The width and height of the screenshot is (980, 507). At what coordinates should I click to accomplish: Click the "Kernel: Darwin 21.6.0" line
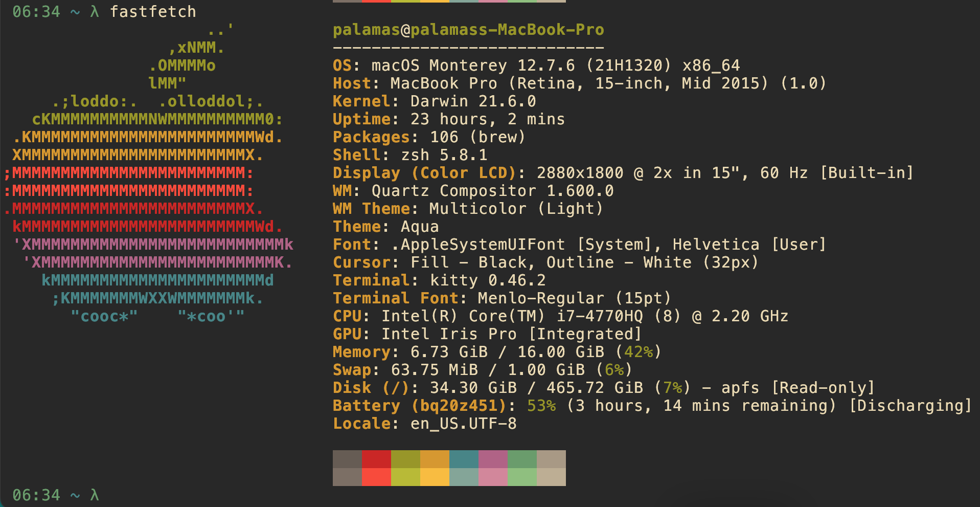coord(435,101)
